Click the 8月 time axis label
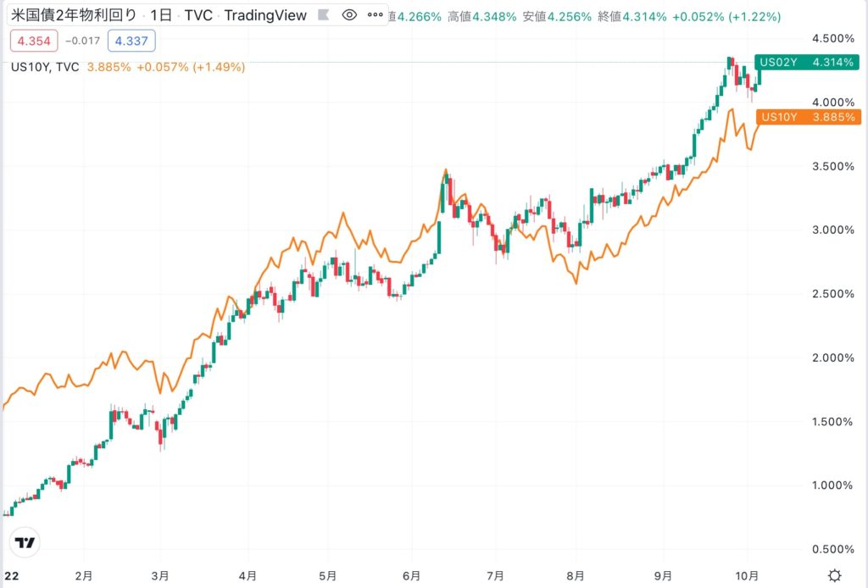Viewport: 868px width, 588px height. coord(576,575)
